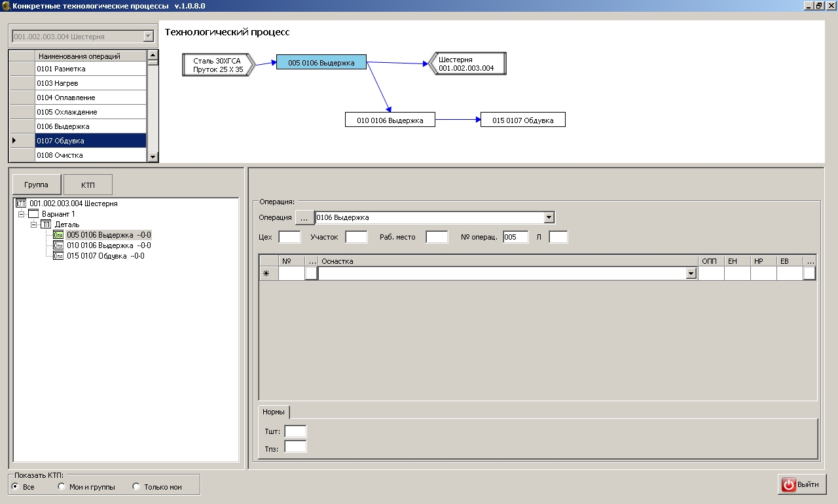
Task: Click the ЕН cell in the new grid row
Action: tap(737, 274)
